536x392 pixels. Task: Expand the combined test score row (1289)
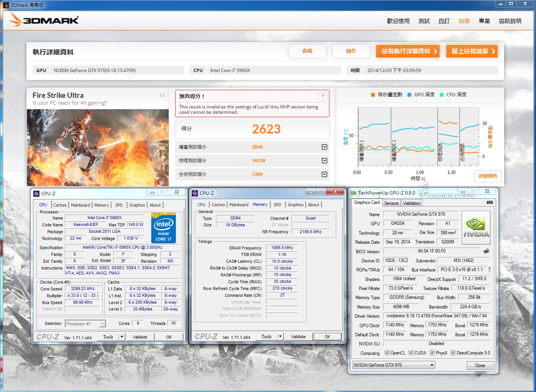click(x=324, y=174)
